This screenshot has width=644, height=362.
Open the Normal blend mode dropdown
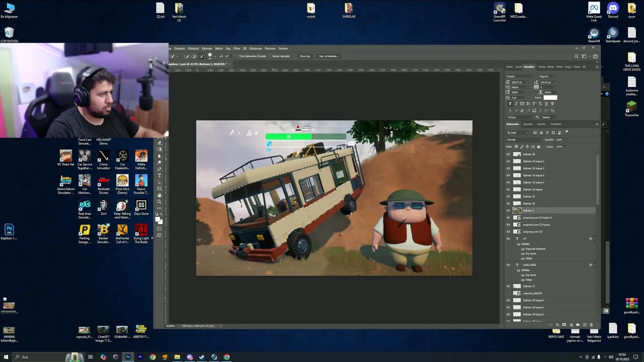pos(524,140)
